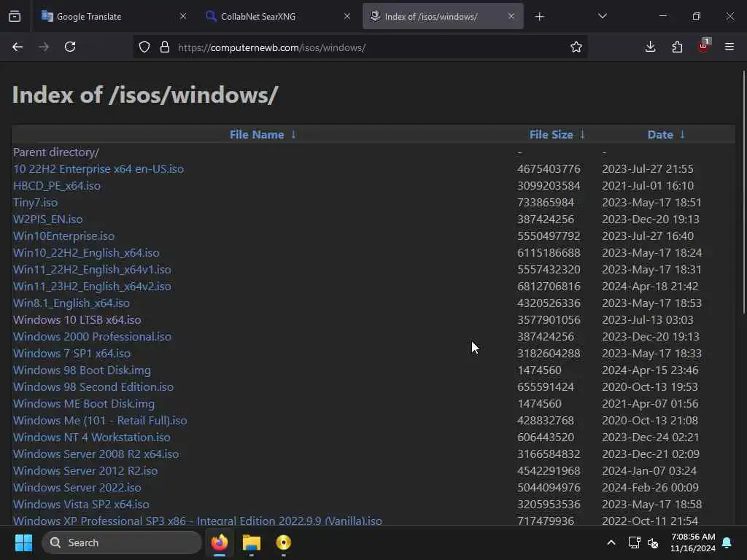747x560 pixels.
Task: Reload the current page
Action: point(70,47)
